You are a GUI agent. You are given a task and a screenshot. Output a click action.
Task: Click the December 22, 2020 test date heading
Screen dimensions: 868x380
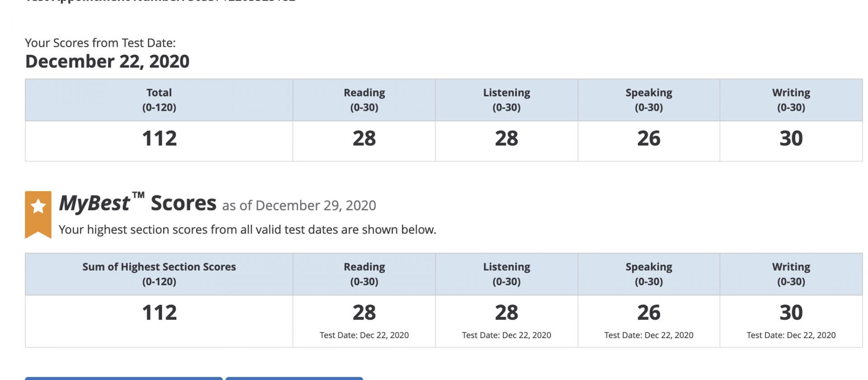pyautogui.click(x=107, y=62)
